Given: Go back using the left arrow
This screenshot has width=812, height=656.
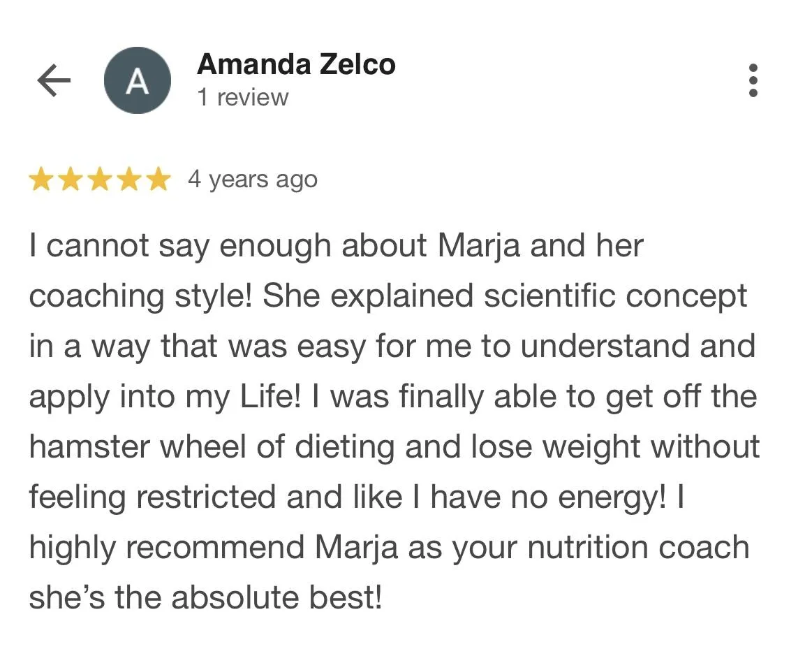Looking at the screenshot, I should pyautogui.click(x=54, y=82).
